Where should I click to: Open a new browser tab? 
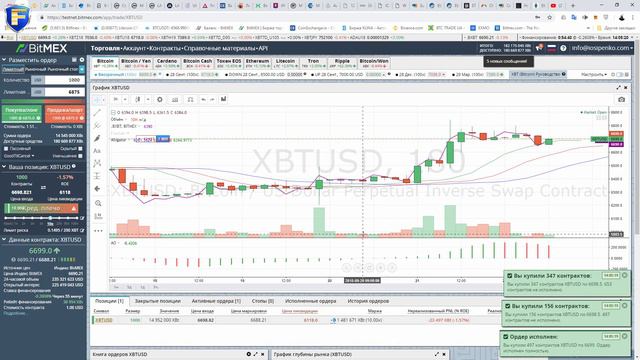coord(573,6)
